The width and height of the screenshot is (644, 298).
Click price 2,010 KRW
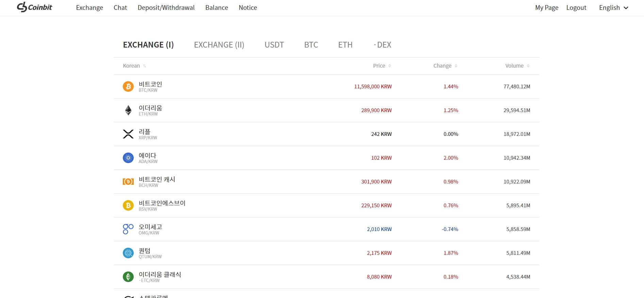379,229
